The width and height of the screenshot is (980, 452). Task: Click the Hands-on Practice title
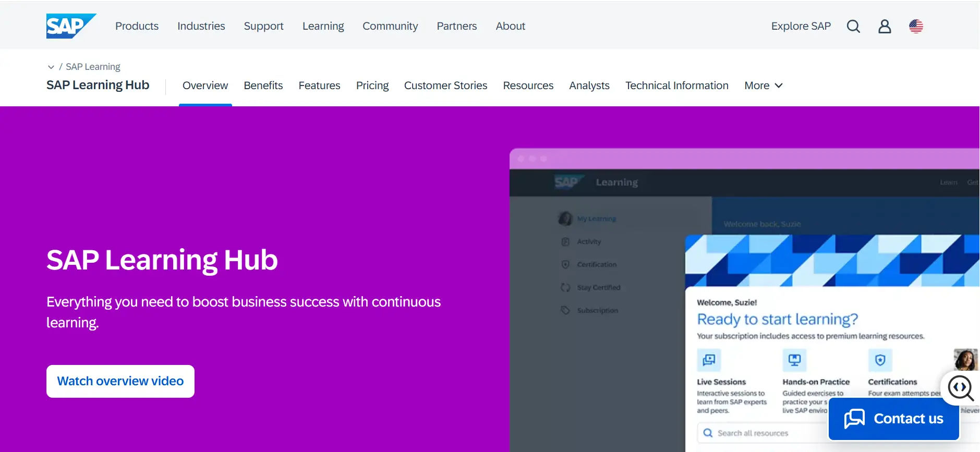point(816,382)
